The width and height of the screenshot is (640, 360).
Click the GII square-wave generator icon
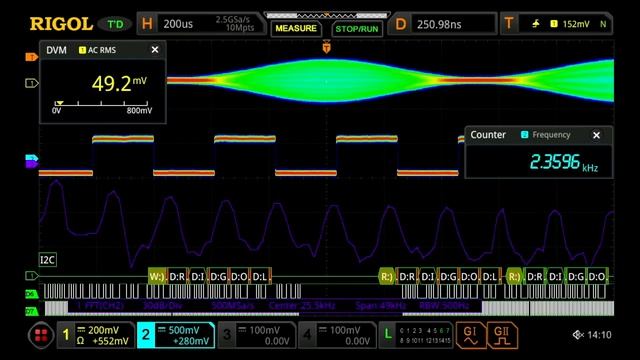502,335
